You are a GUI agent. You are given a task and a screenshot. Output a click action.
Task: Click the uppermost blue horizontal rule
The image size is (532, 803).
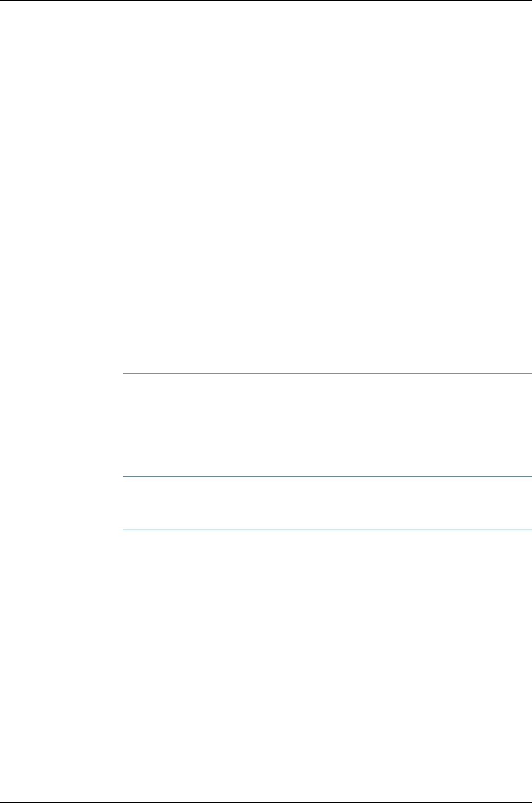tap(327, 373)
